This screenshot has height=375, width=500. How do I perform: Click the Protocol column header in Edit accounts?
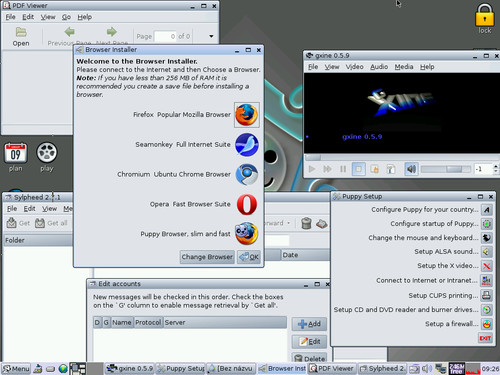coord(148,322)
